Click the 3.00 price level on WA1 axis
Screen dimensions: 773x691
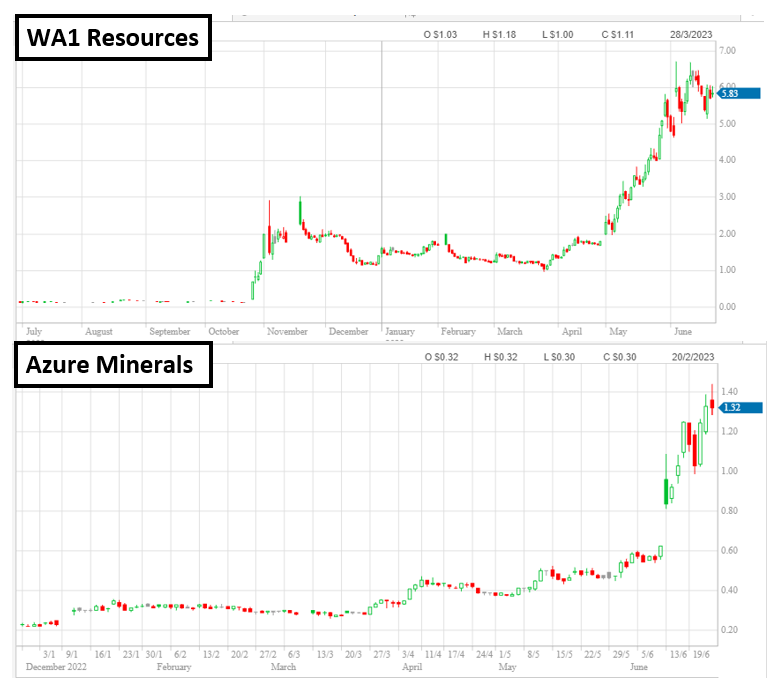click(x=727, y=197)
